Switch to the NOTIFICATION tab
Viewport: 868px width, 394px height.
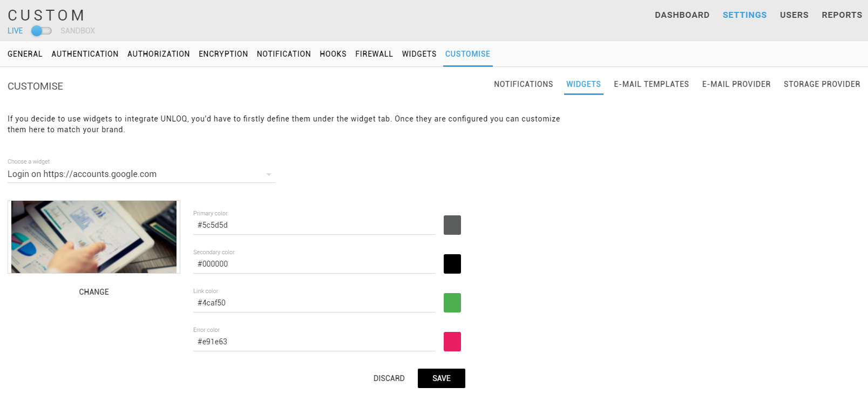click(x=284, y=54)
